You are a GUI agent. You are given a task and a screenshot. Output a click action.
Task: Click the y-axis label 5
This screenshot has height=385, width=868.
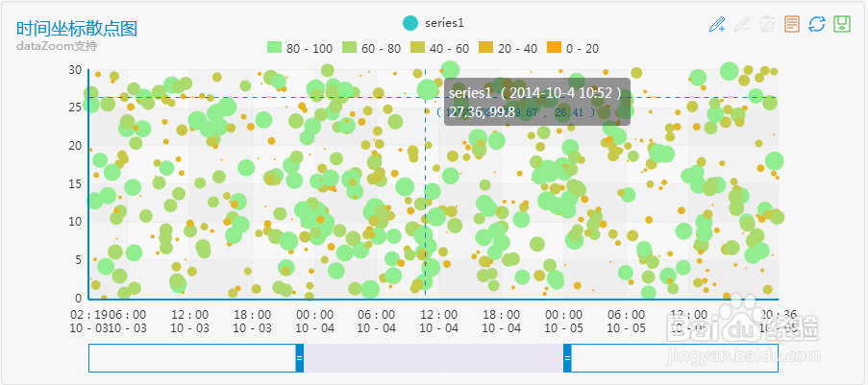click(x=78, y=259)
